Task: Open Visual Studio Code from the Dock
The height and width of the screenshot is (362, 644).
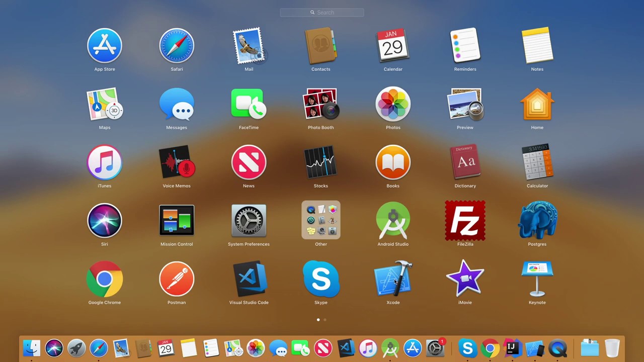Action: [346, 348]
